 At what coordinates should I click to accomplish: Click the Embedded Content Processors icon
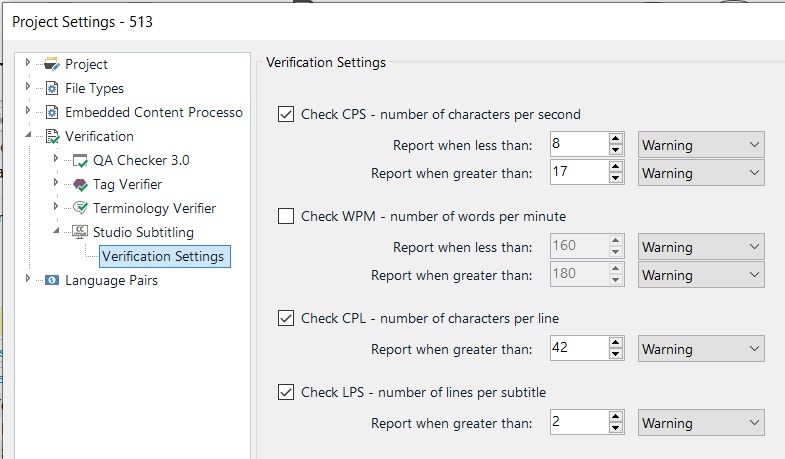click(52, 112)
